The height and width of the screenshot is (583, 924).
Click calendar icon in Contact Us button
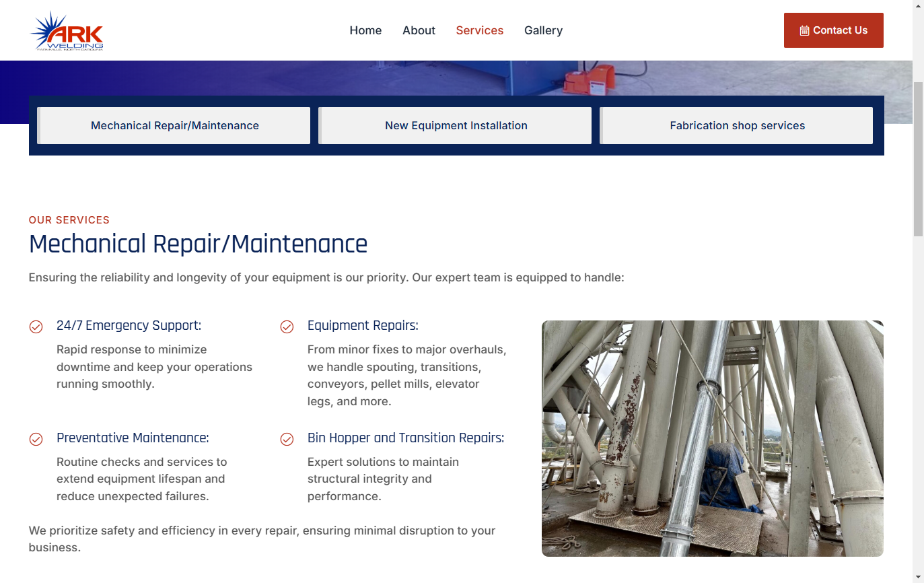coord(804,30)
